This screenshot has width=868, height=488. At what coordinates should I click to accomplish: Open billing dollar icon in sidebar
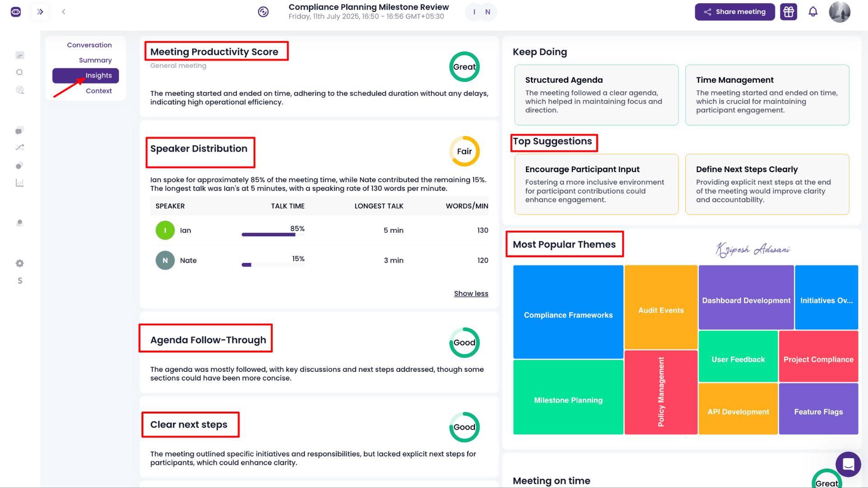coord(19,281)
